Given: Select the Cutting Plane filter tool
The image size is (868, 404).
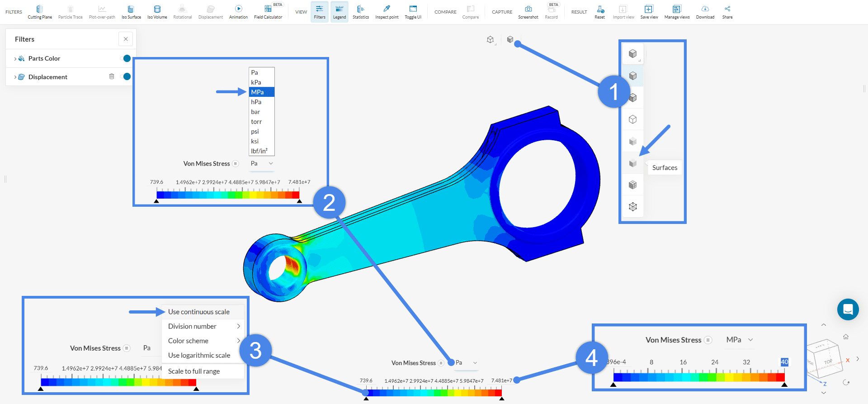Looking at the screenshot, I should (40, 12).
